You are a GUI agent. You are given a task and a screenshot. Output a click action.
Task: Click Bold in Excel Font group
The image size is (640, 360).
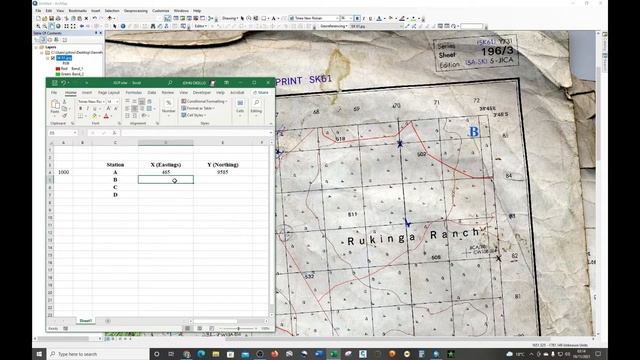click(80, 109)
